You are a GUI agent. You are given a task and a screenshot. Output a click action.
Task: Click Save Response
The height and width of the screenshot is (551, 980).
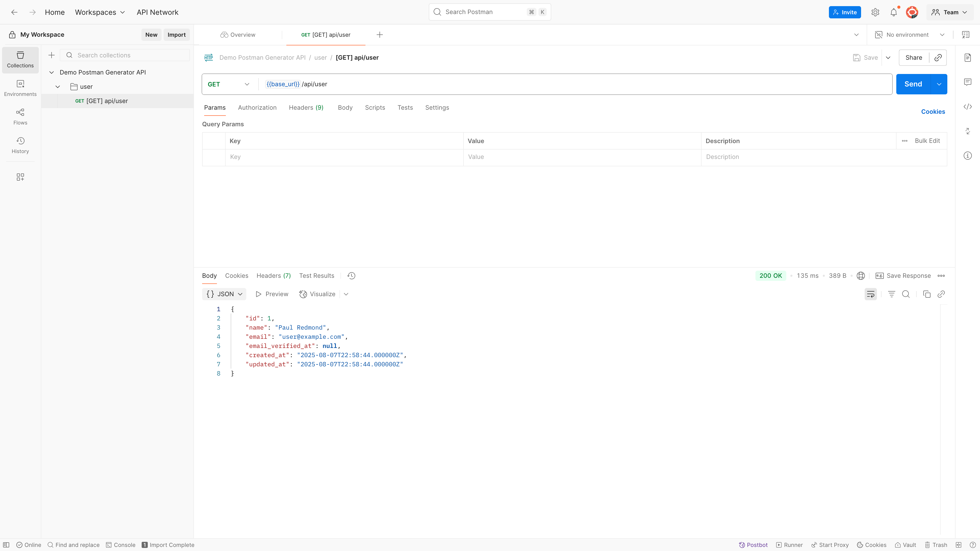(x=903, y=276)
